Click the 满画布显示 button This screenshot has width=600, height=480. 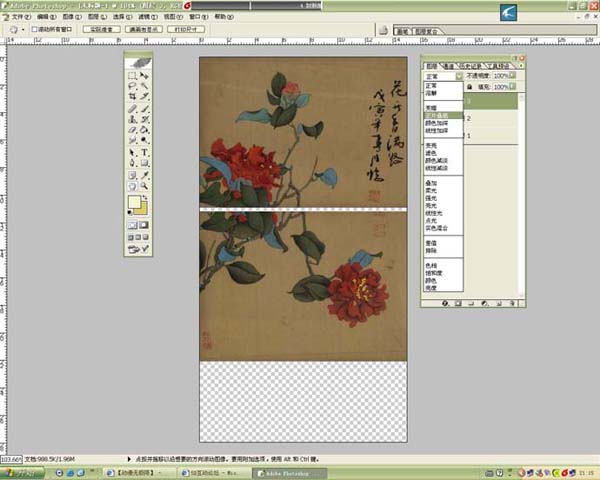(144, 29)
